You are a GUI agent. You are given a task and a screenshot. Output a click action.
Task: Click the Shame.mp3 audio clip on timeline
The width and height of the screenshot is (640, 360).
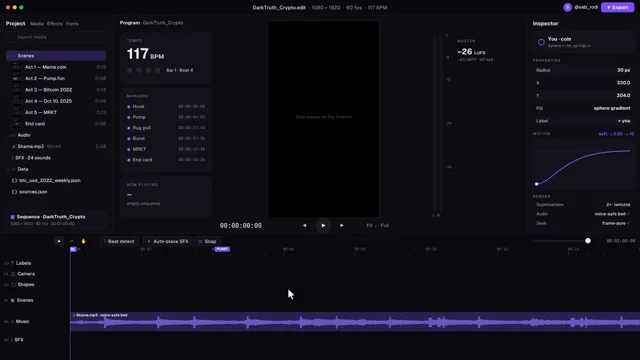coord(355,322)
